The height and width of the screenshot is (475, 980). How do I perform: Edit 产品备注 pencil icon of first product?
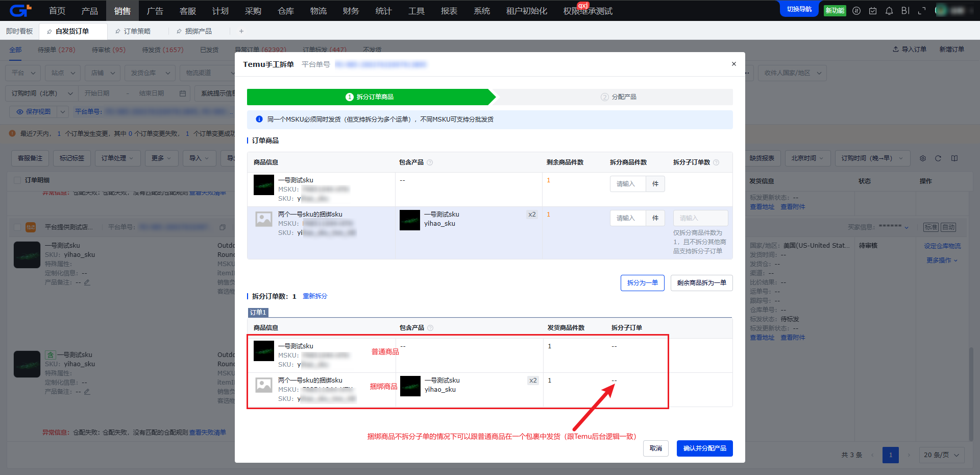(x=87, y=282)
